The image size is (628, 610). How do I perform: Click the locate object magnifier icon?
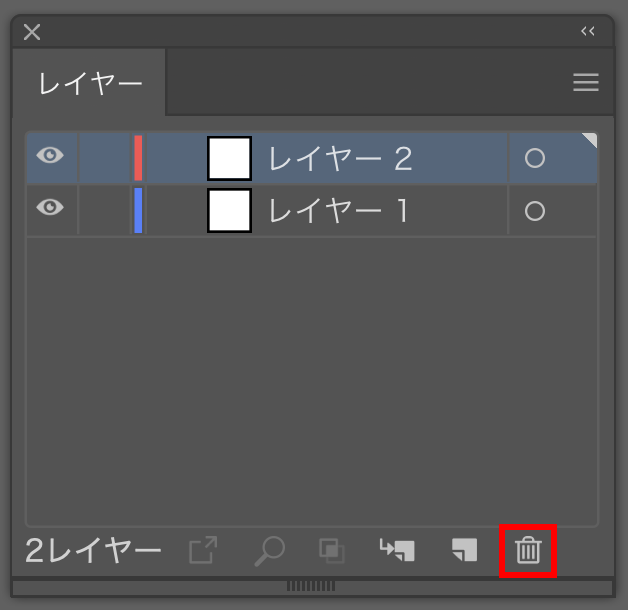point(270,551)
